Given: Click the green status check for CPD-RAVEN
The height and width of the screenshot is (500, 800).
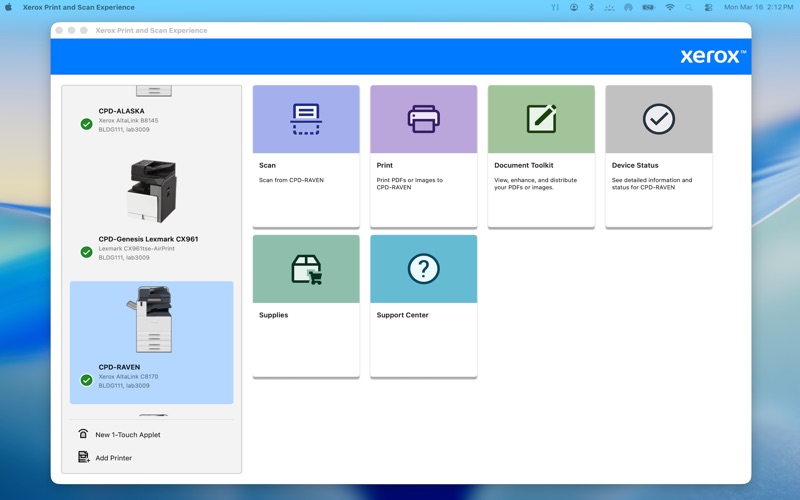Looking at the screenshot, I should 86,380.
